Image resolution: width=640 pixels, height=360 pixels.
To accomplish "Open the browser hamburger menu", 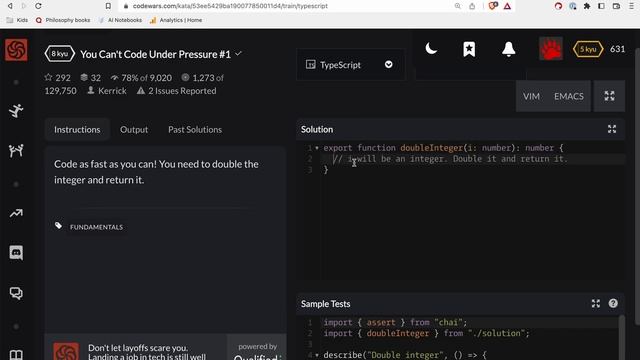I will click(x=631, y=6).
